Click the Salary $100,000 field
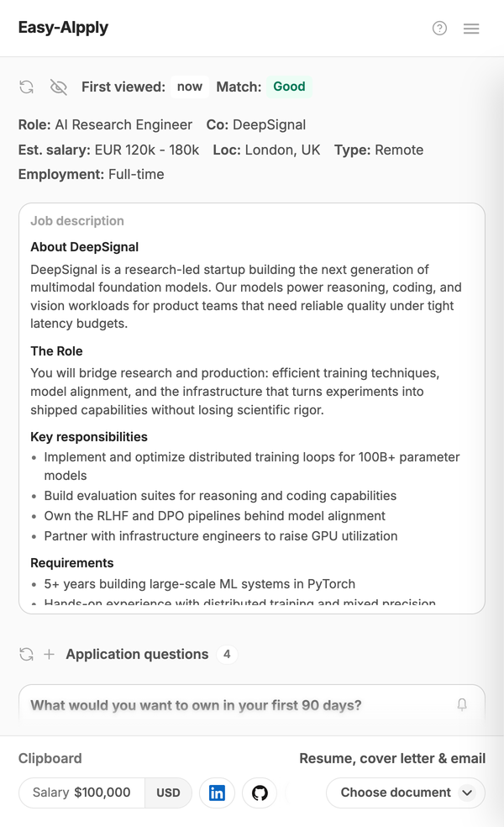 click(81, 793)
